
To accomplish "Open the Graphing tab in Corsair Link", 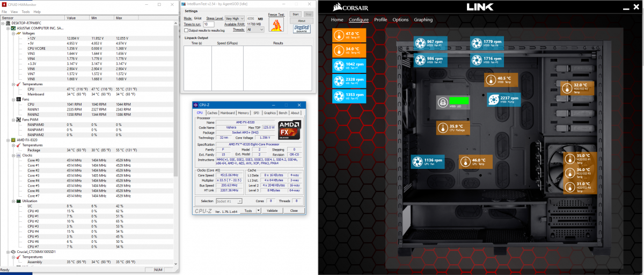I will point(423,20).
